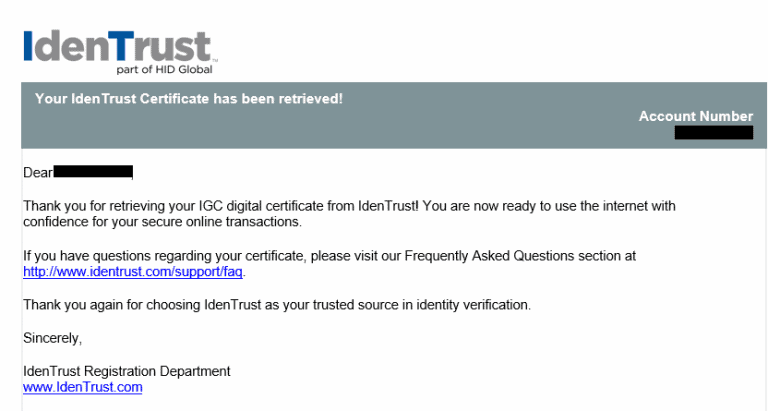The image size is (768, 411).
Task: Follow the www.IdenTrust.com link in the signature
Action: 83,387
